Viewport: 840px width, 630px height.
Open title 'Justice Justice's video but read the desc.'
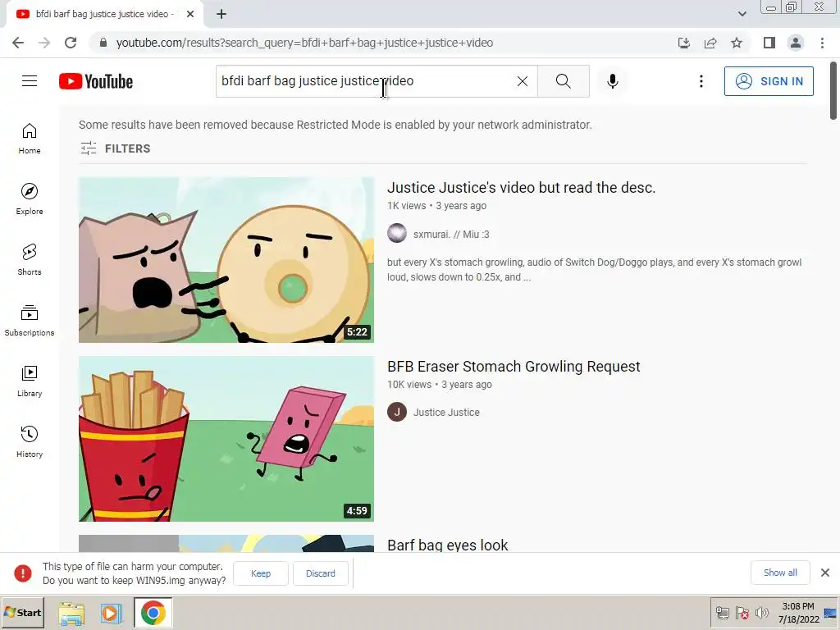(x=521, y=188)
